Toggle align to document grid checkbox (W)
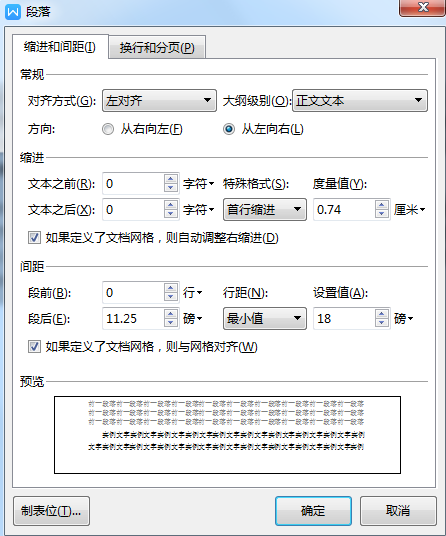This screenshot has width=446, height=536. [x=34, y=347]
